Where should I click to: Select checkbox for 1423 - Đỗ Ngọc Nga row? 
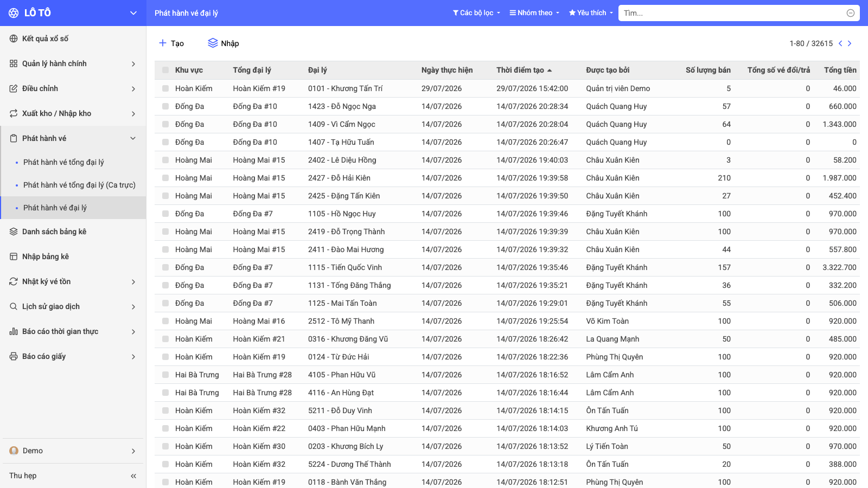click(165, 106)
